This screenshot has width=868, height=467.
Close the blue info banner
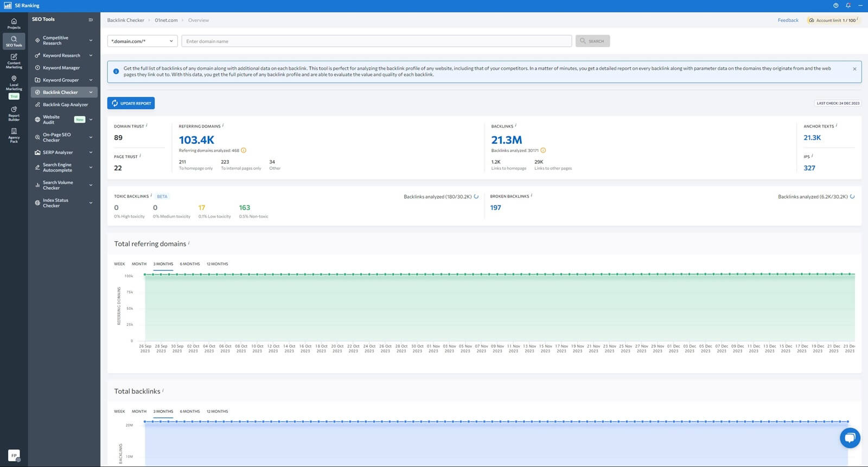coord(854,69)
